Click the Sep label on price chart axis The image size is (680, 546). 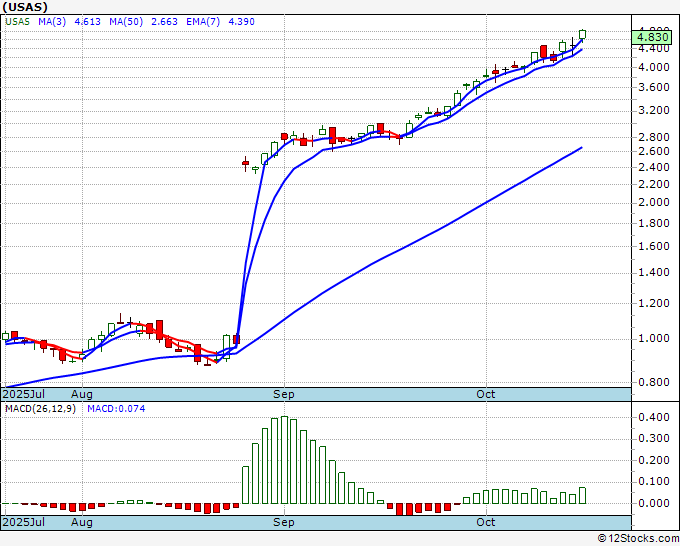(284, 394)
